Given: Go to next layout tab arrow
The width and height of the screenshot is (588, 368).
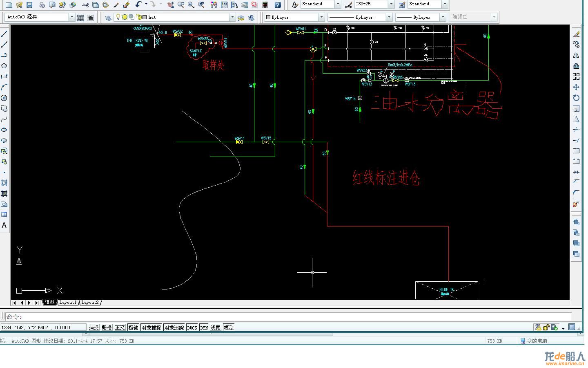Looking at the screenshot, I should pos(29,303).
